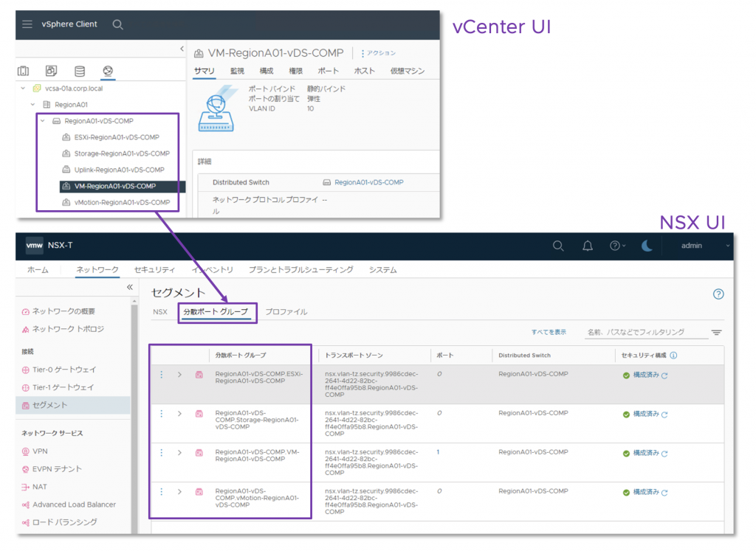The width and height of the screenshot is (756, 551).
Task: Switch to the ホスト tab
Action: pos(365,71)
